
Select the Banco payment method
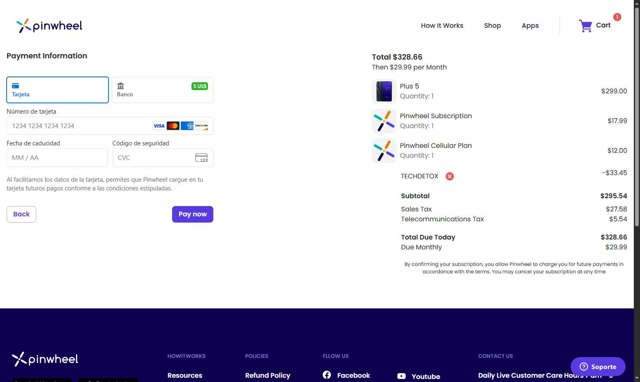[x=162, y=90]
